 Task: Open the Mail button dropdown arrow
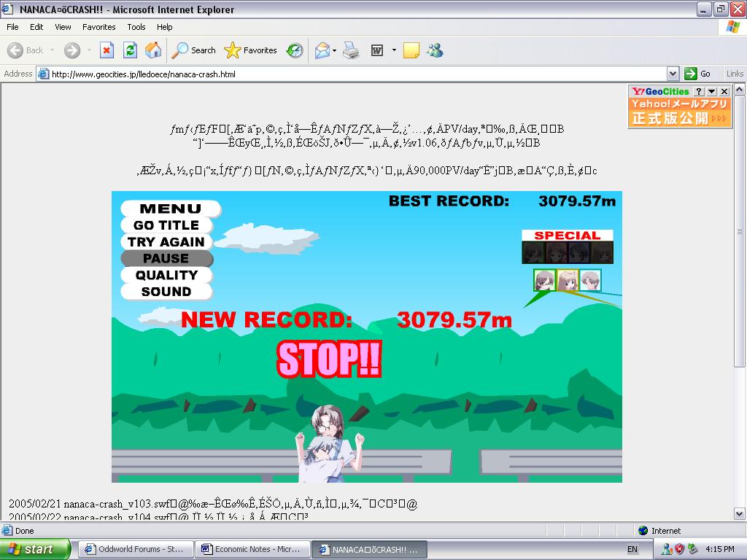(x=335, y=50)
